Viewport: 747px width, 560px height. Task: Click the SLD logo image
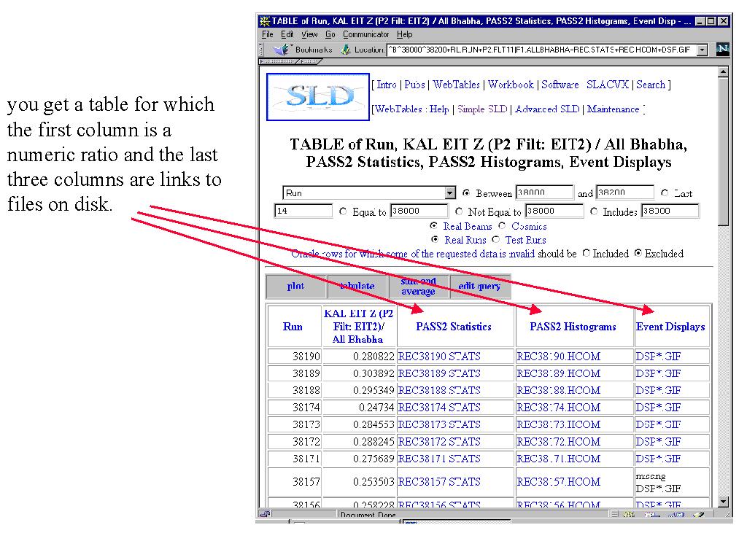pyautogui.click(x=317, y=96)
